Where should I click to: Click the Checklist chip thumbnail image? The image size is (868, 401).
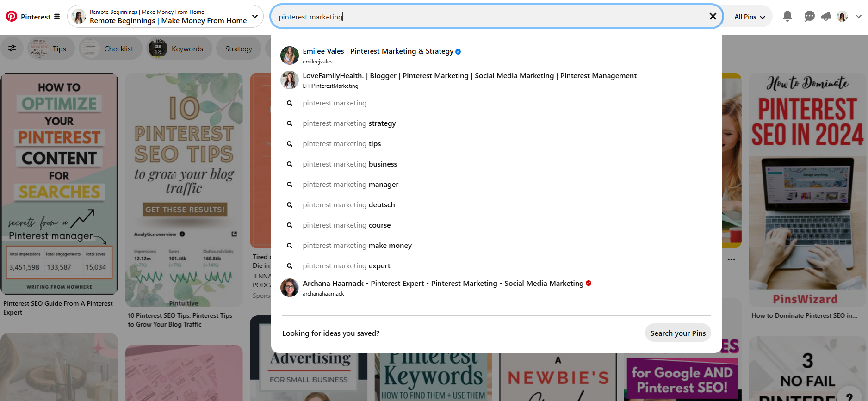pos(90,49)
